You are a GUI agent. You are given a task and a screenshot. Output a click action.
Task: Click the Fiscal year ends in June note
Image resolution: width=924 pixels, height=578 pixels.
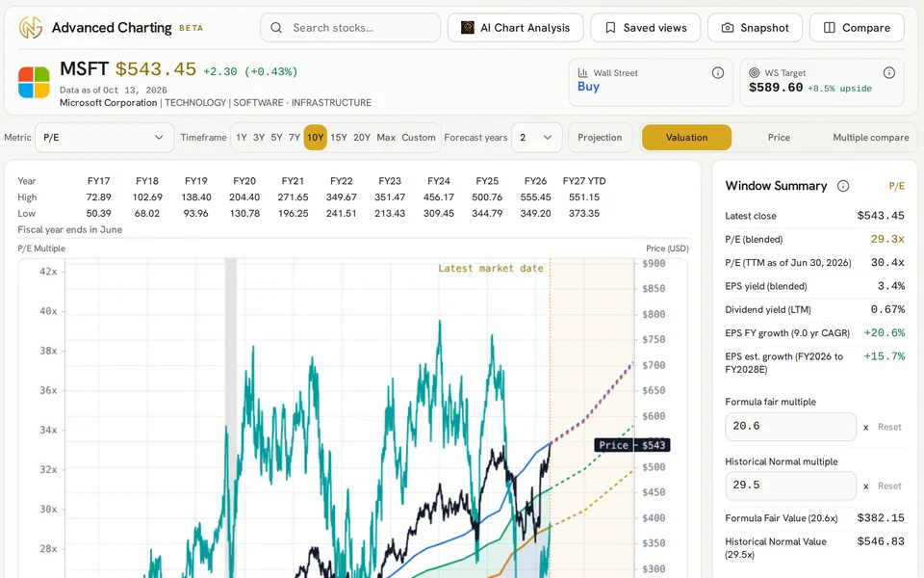[70, 230]
